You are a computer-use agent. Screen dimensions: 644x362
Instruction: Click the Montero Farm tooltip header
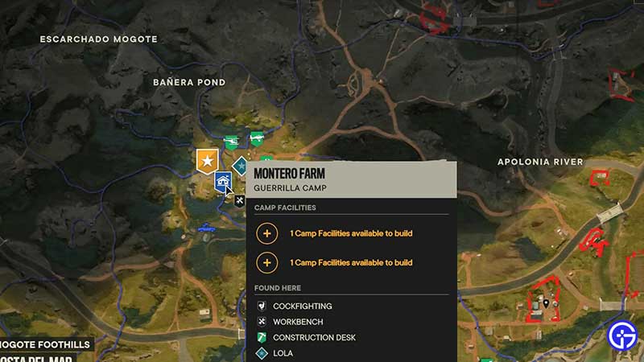[x=352, y=179]
